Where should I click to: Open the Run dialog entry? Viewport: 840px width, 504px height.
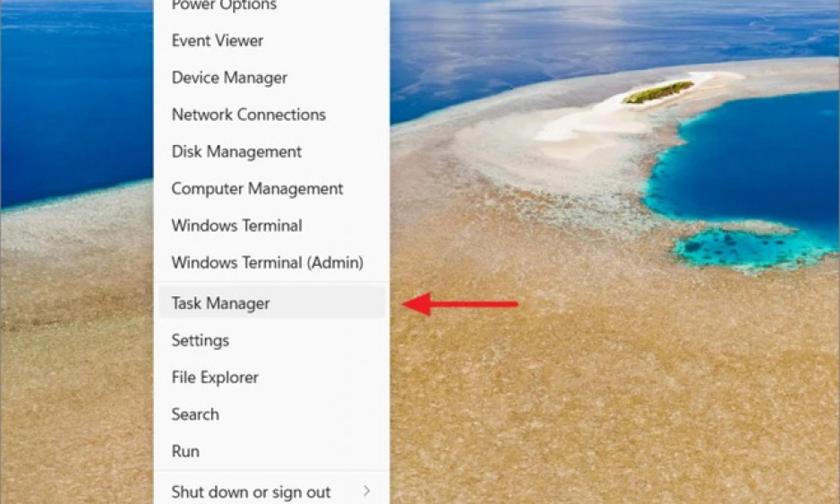[271, 451]
